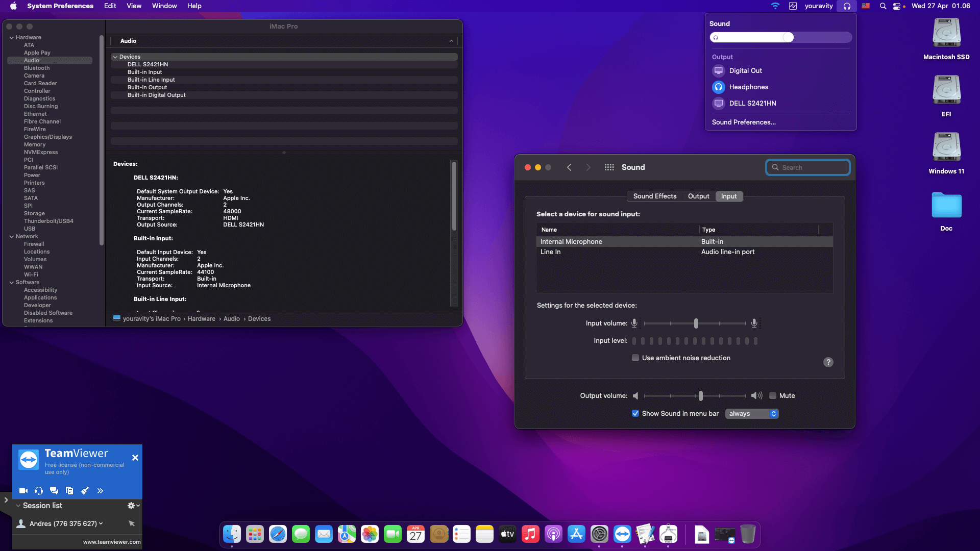
Task: Set the Input volume slider
Action: (696, 323)
